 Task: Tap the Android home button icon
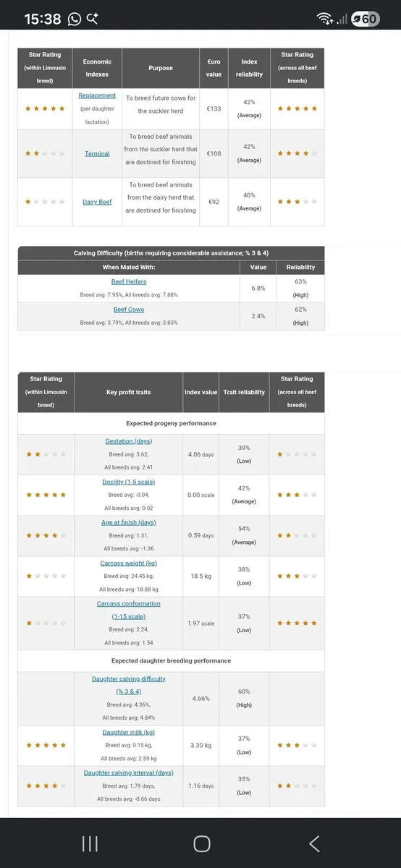202,843
